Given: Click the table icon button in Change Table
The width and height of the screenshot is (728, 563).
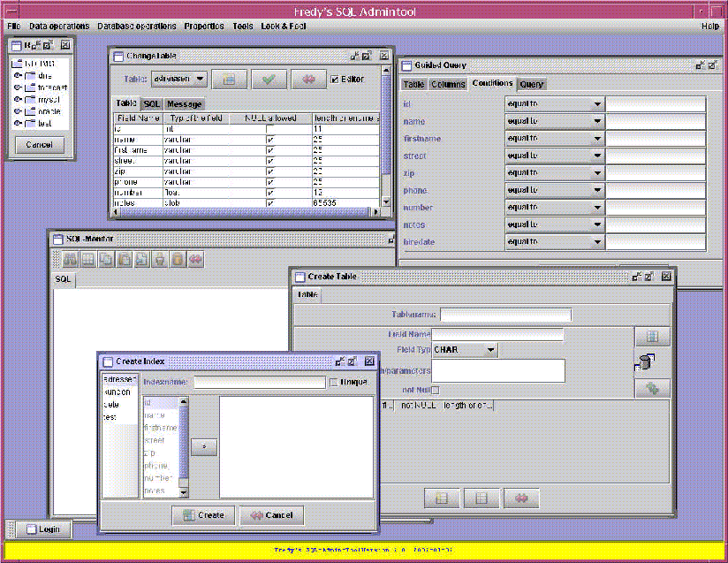Looking at the screenshot, I should [x=229, y=80].
